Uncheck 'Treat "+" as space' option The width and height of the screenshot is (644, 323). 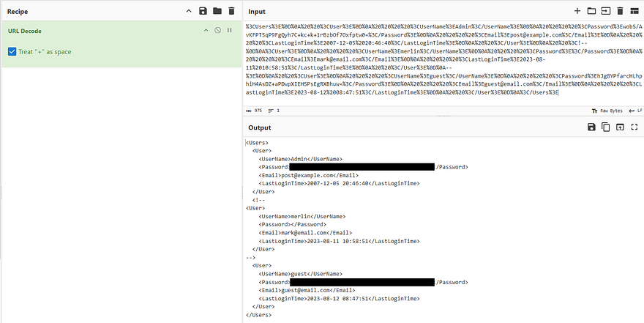pyautogui.click(x=12, y=51)
